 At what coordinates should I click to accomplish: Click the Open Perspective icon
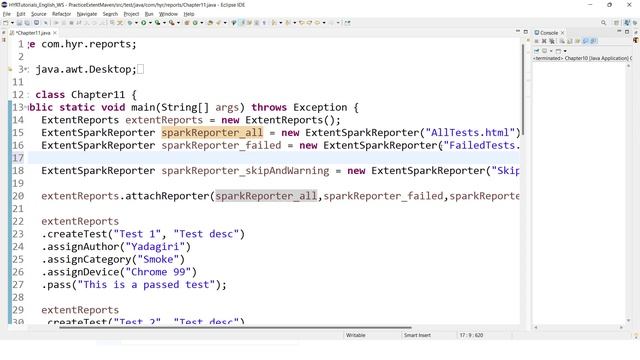tap(616, 23)
